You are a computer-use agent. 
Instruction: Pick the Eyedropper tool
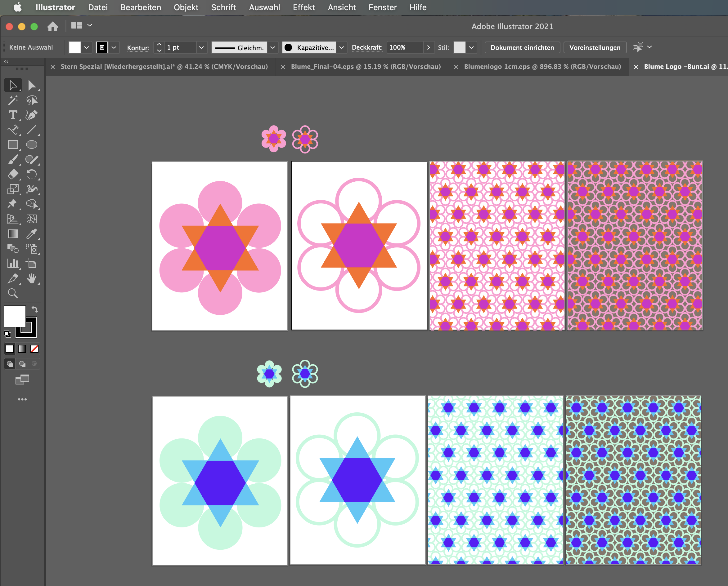pos(31,234)
